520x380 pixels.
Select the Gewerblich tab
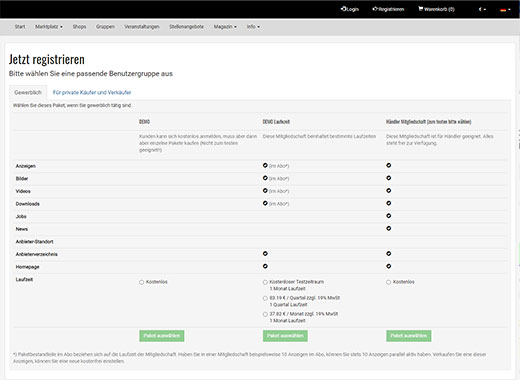click(x=28, y=92)
